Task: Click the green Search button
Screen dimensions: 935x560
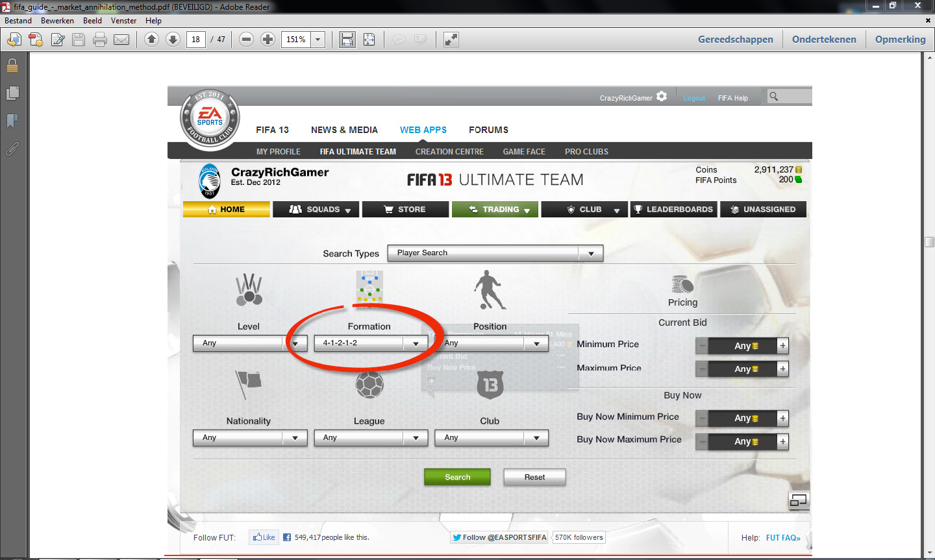Action: tap(457, 477)
